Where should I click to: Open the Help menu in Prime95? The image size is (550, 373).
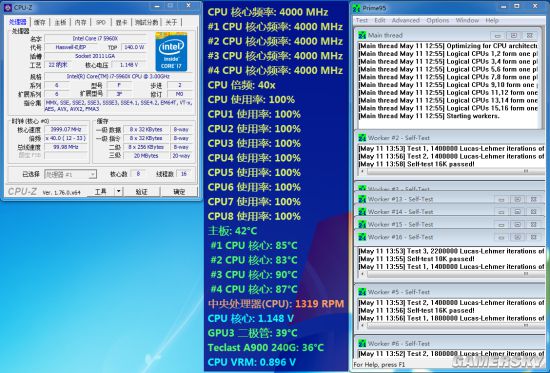[x=492, y=20]
